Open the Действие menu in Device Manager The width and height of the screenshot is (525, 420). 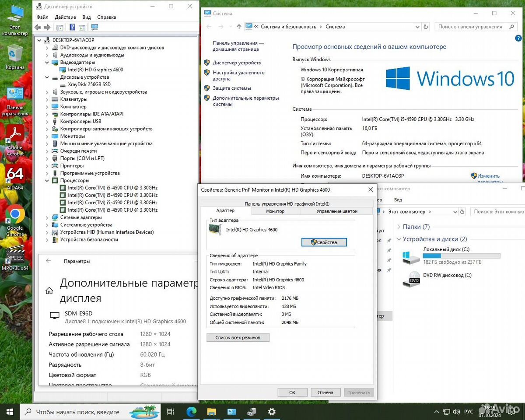point(66,17)
